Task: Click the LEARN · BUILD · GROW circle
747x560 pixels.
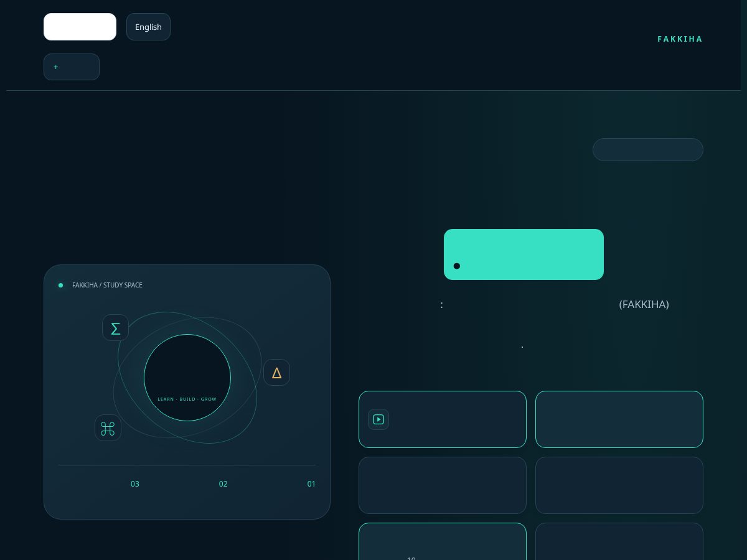Action: coord(187,378)
